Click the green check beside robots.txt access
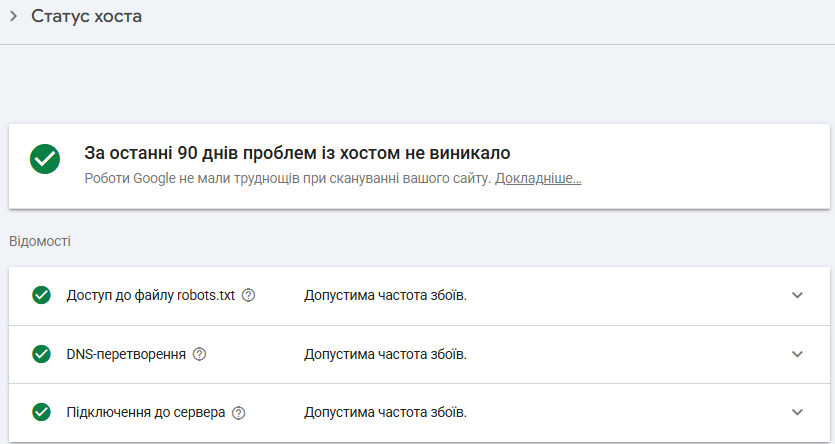The height and width of the screenshot is (444, 835). tap(42, 295)
